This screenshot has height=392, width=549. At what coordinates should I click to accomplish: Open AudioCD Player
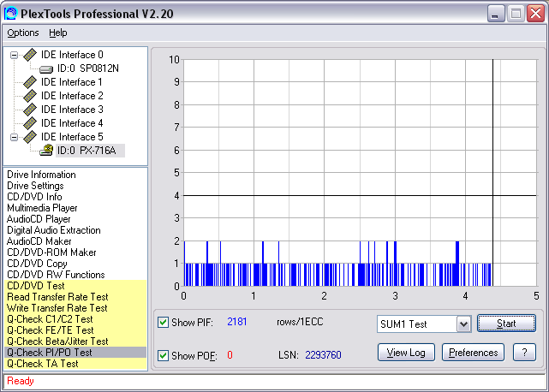coord(39,219)
